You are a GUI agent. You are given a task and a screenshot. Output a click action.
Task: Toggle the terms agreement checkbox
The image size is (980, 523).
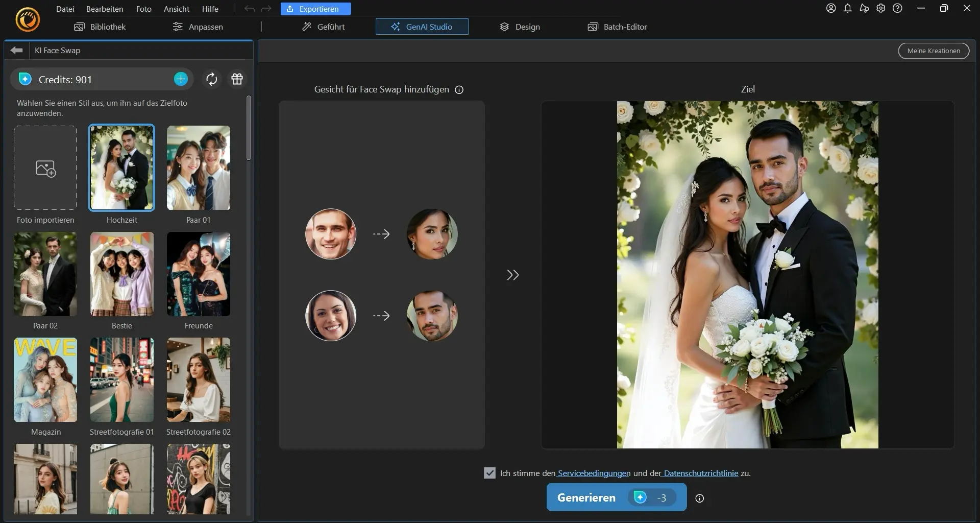click(489, 473)
